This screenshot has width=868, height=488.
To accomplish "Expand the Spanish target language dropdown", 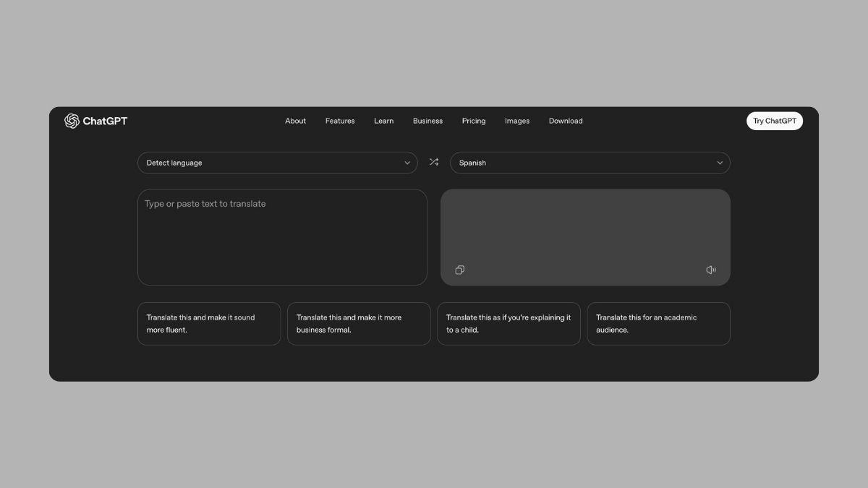I will (590, 163).
